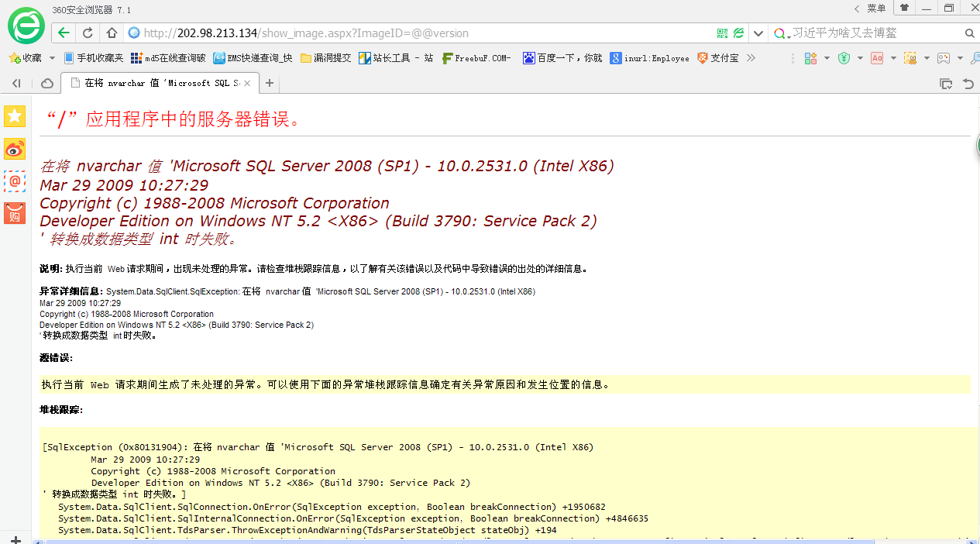The image size is (980, 544).
Task: Switch browser rendering engine mode
Action: pyautogui.click(x=739, y=33)
